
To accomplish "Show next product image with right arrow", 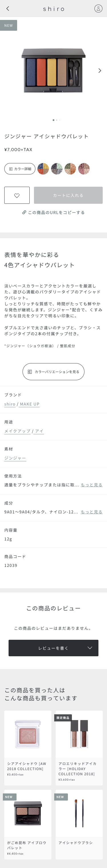I will [x=100, y=70].
